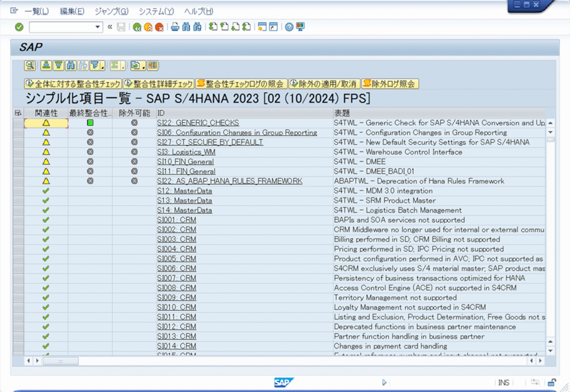
Task: Open the SI06: Configuration Changes in Group Reporting link
Action: 237,133
